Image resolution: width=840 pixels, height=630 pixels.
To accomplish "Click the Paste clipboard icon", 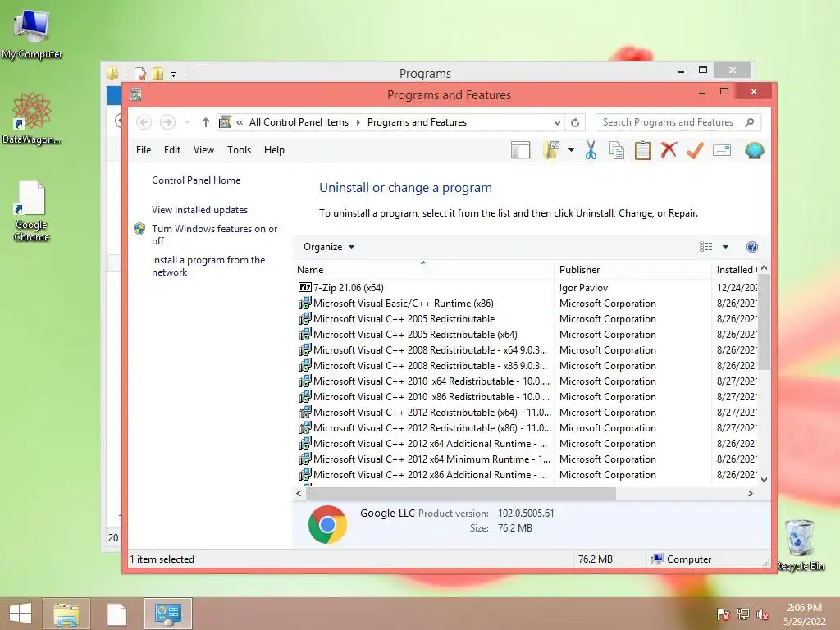I will pyautogui.click(x=643, y=151).
